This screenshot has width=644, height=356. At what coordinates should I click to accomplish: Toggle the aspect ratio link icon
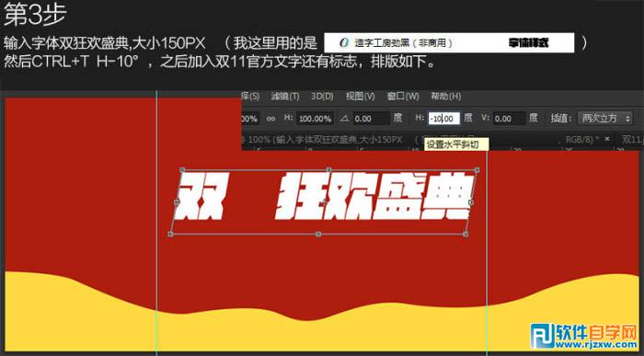[x=270, y=119]
